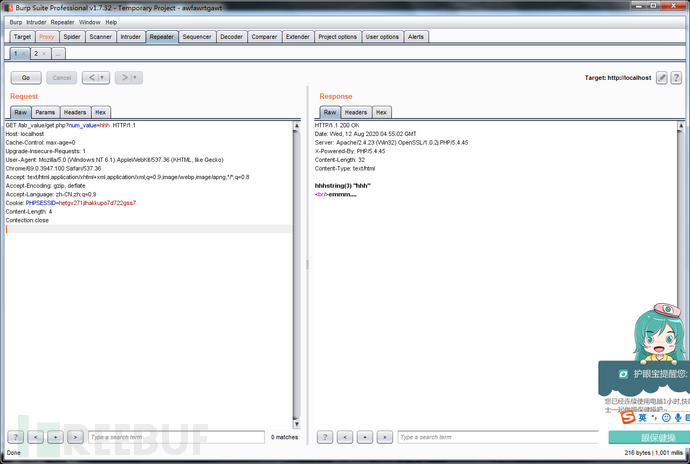Switch to the Spider tab
Image resolution: width=690 pixels, height=464 pixels.
point(72,37)
